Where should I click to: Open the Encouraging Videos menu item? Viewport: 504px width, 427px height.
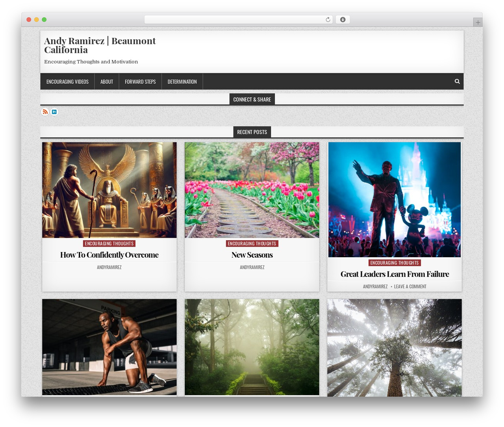tap(67, 82)
